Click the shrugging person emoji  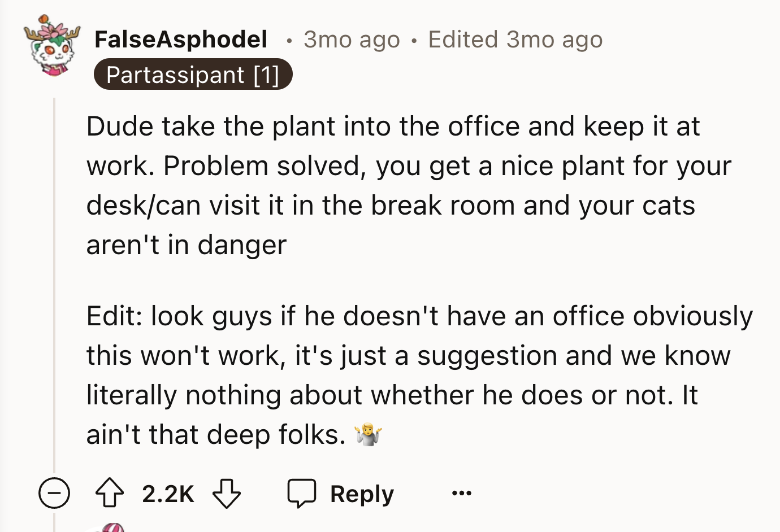[368, 435]
